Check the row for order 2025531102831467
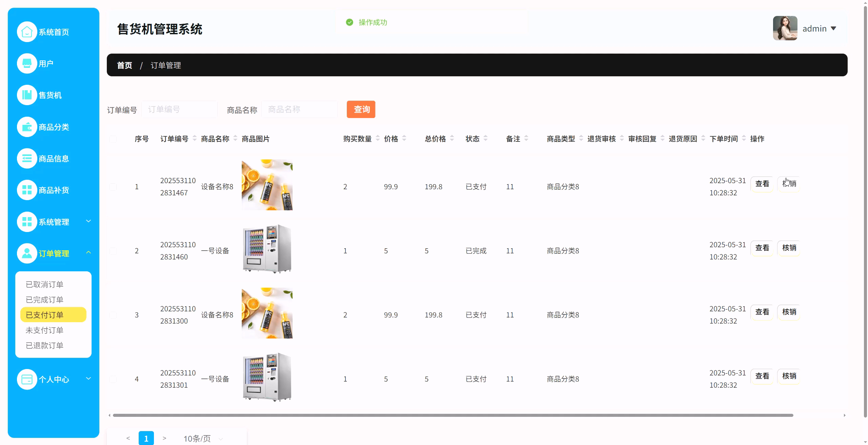The image size is (868, 445). tap(113, 187)
